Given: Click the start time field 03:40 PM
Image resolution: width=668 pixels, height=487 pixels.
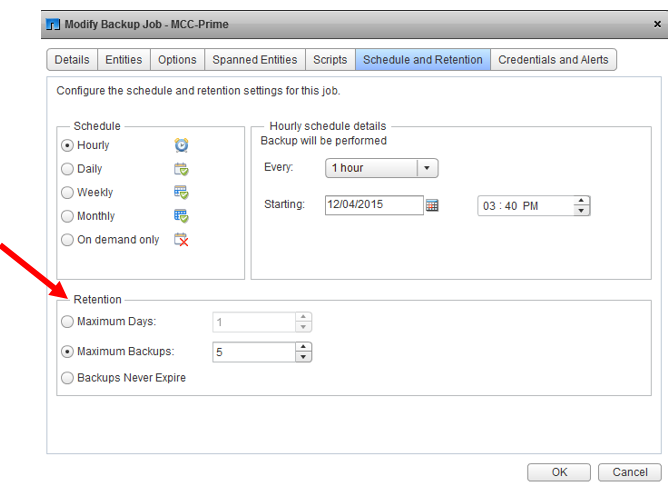Looking at the screenshot, I should (526, 206).
